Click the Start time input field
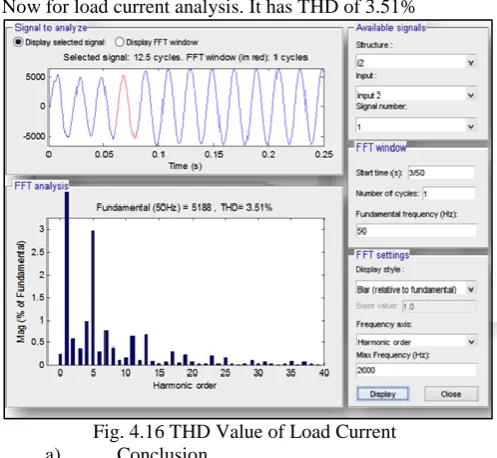The width and height of the screenshot is (497, 458). 441,173
